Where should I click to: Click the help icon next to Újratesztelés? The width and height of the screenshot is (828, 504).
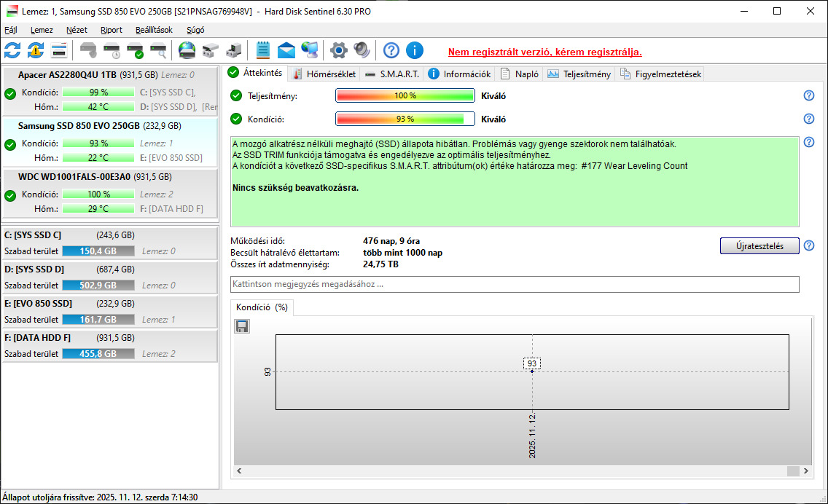808,245
